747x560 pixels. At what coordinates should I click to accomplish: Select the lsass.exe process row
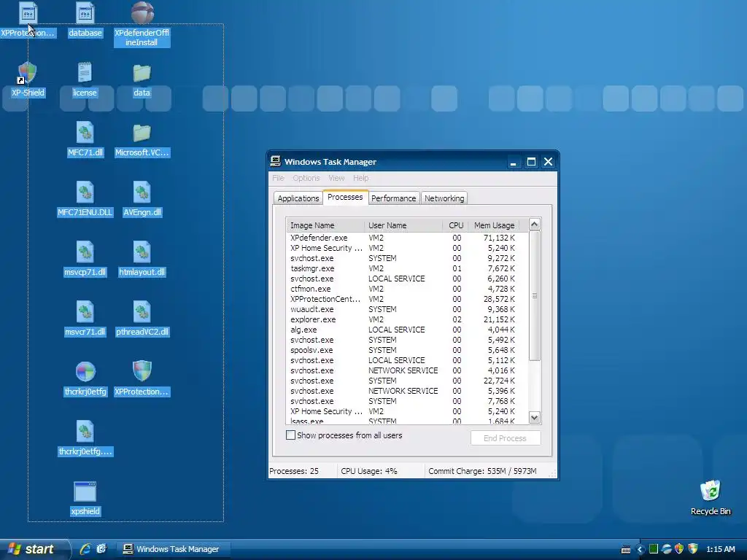click(x=407, y=421)
